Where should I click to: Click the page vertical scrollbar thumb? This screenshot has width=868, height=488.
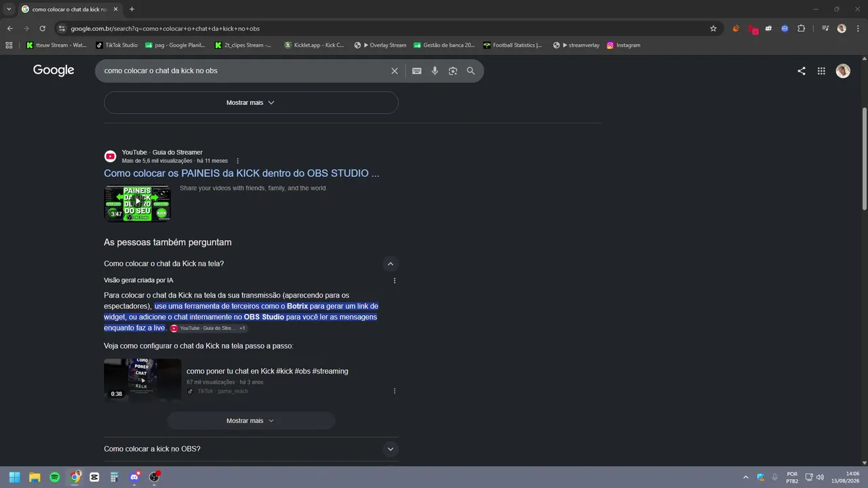864,159
